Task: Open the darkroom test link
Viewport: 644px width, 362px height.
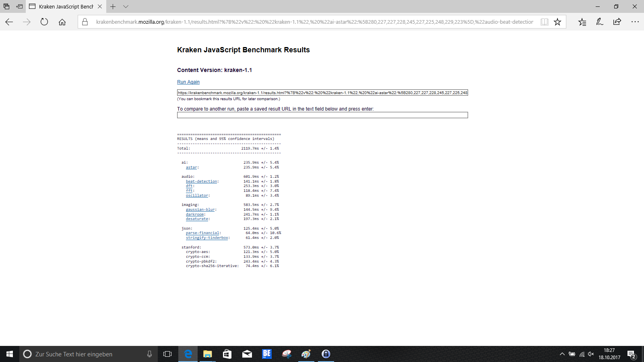Action: 195,214
